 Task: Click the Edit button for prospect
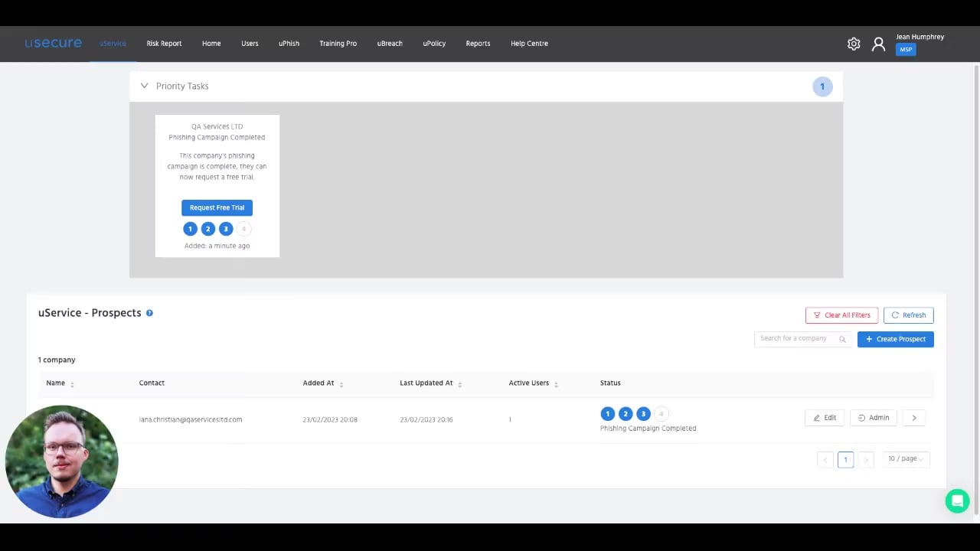click(x=825, y=418)
